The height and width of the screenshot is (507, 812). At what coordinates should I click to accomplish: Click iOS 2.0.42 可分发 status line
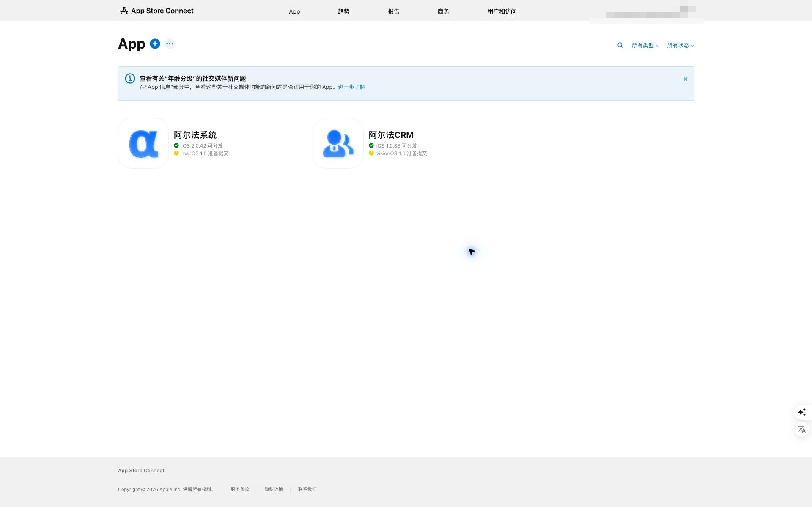[x=202, y=146]
